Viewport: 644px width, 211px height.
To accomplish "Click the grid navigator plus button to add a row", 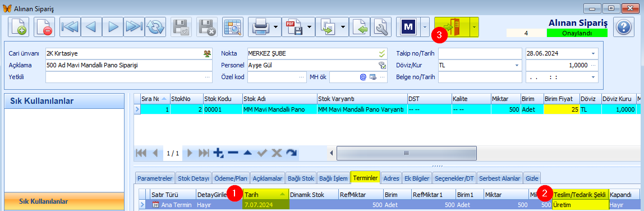I will (219, 153).
